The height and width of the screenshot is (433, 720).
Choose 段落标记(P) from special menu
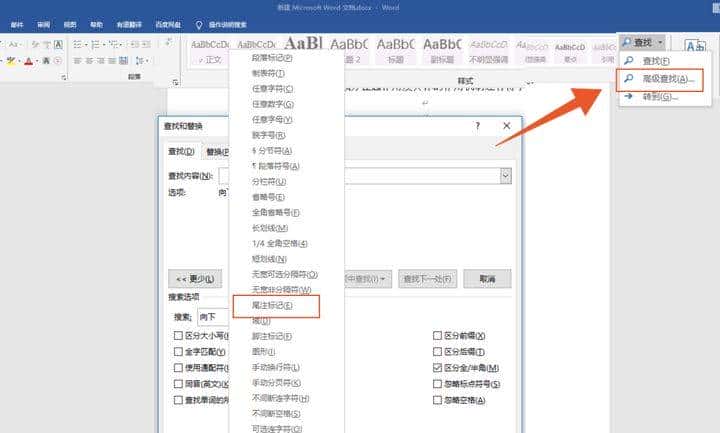(272, 58)
